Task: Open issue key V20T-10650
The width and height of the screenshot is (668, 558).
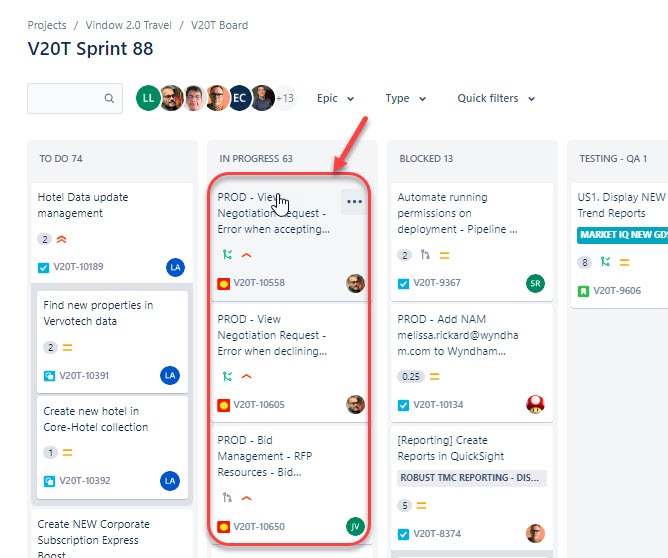Action: point(259,527)
